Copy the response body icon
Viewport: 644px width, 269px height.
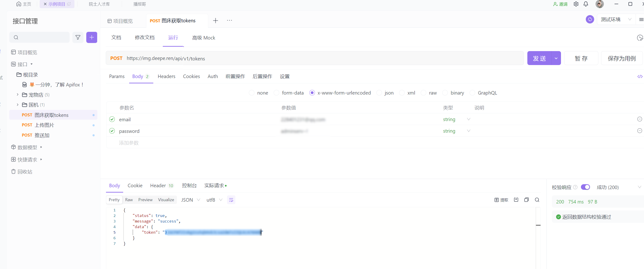click(x=526, y=200)
